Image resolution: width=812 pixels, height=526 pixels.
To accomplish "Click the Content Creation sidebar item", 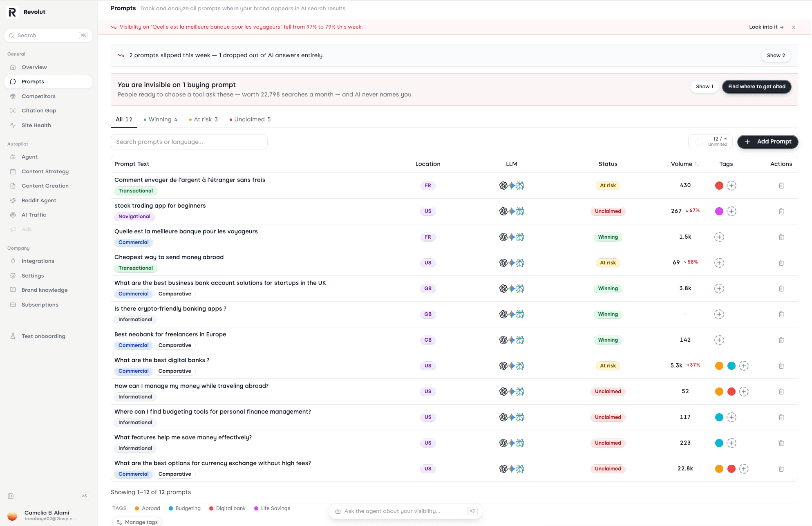I will (x=48, y=186).
